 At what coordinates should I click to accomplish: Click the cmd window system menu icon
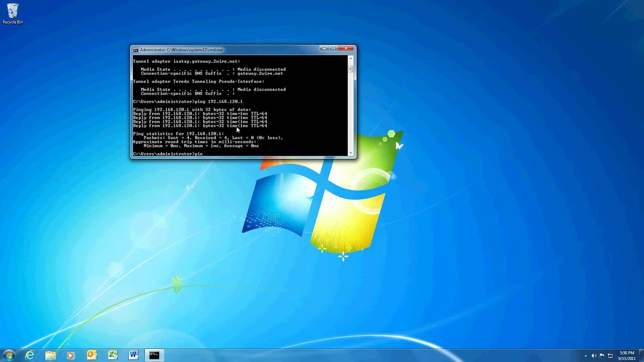point(136,50)
